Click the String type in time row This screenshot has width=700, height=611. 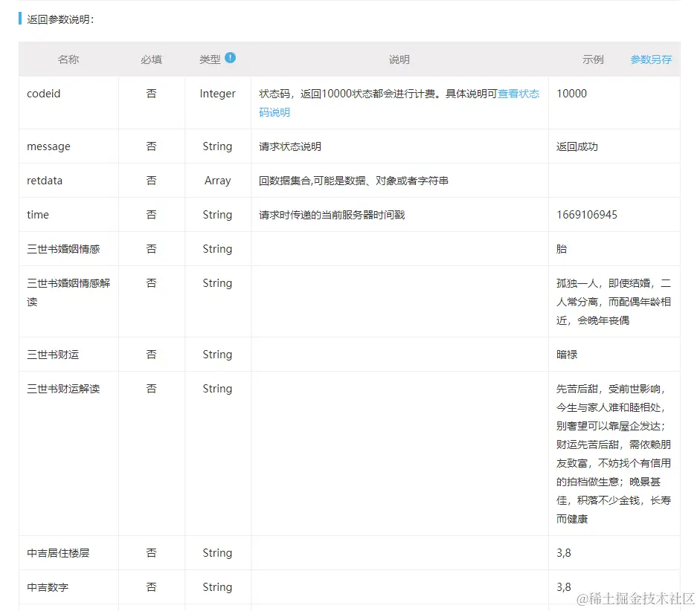pos(217,215)
